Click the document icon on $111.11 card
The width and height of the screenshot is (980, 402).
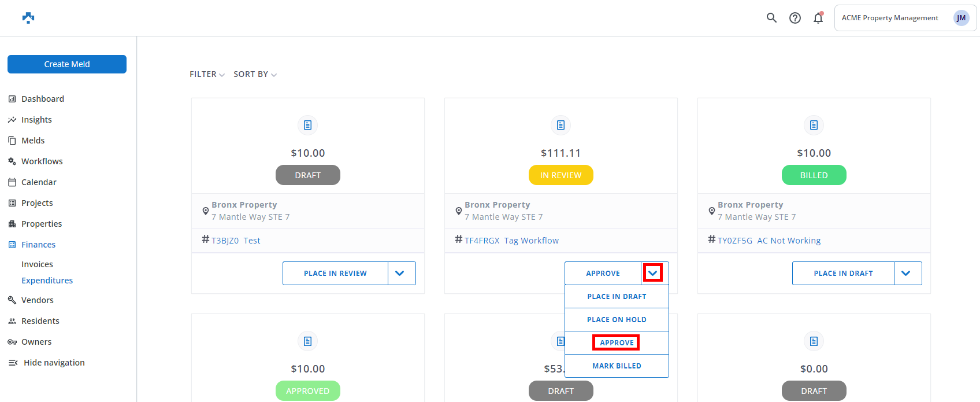pyautogui.click(x=560, y=125)
